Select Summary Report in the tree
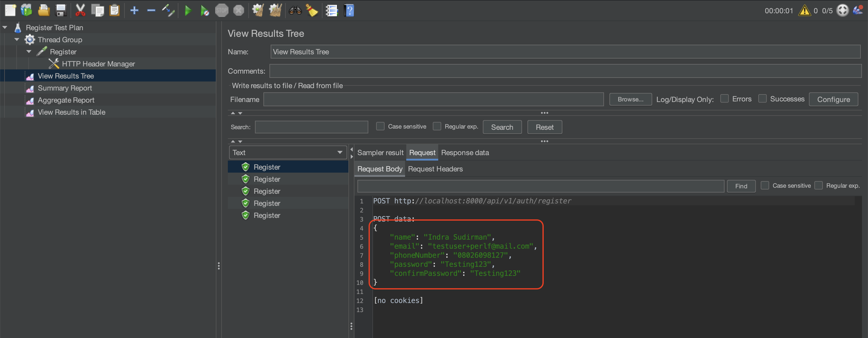 [x=65, y=88]
